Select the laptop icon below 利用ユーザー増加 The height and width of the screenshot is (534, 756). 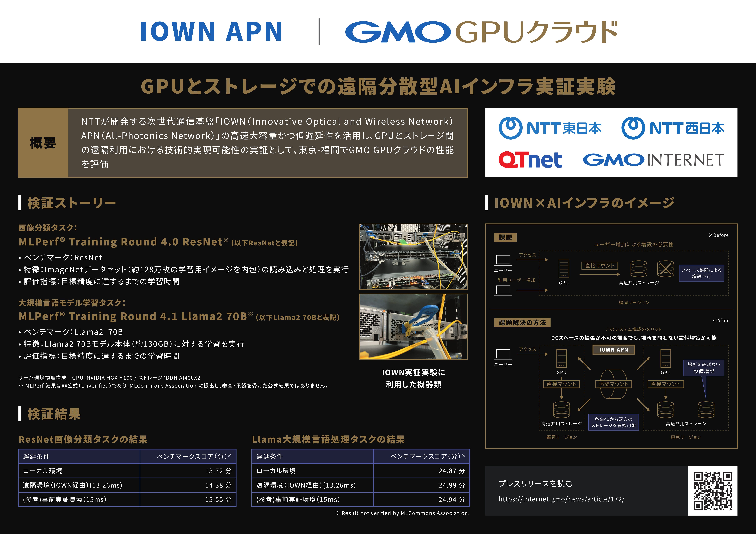(503, 291)
